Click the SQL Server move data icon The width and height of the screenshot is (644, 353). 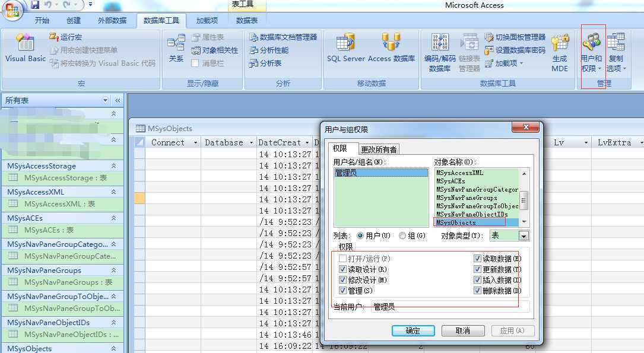[345, 42]
